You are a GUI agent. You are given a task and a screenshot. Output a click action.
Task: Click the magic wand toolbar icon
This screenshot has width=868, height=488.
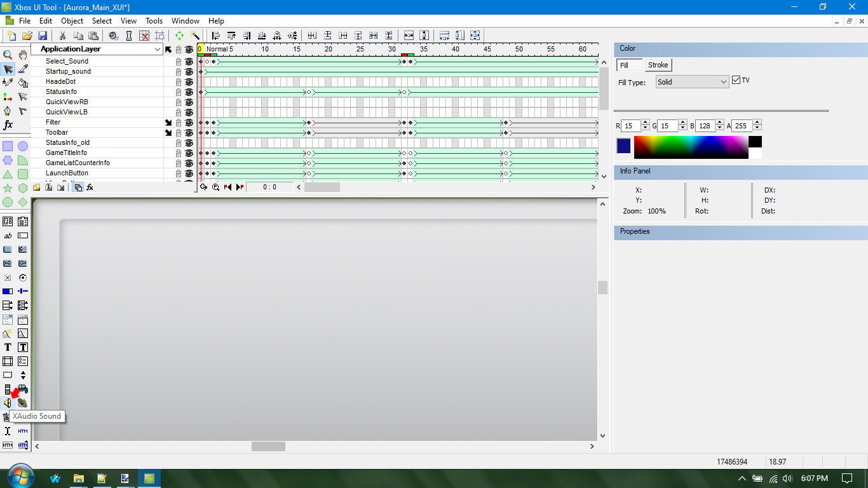[195, 36]
